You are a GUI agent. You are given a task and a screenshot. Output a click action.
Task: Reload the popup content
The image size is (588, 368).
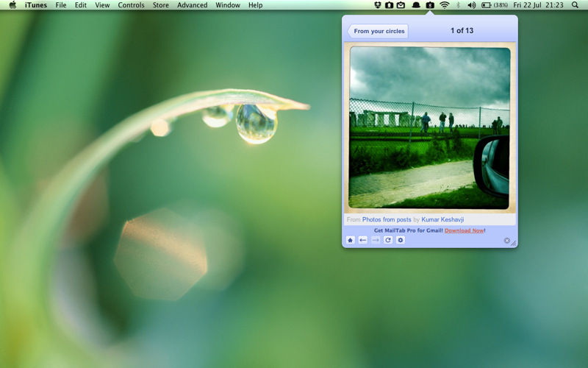click(x=388, y=240)
